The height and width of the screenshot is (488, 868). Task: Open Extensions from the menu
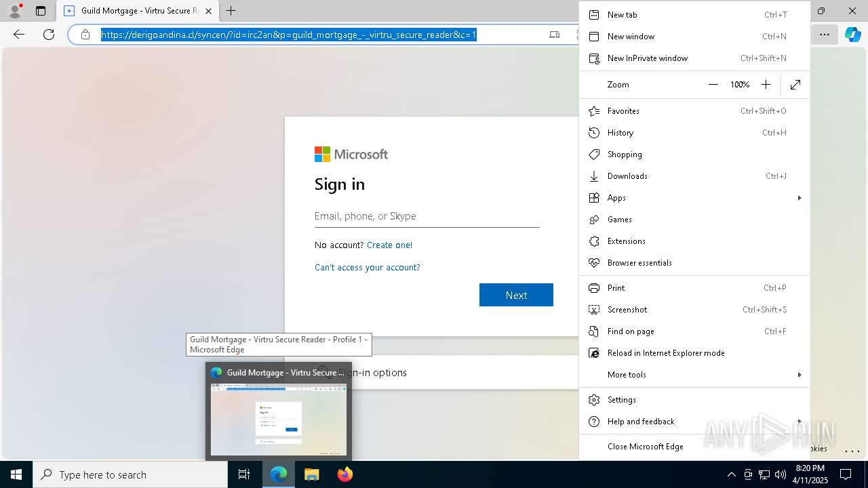(694, 241)
